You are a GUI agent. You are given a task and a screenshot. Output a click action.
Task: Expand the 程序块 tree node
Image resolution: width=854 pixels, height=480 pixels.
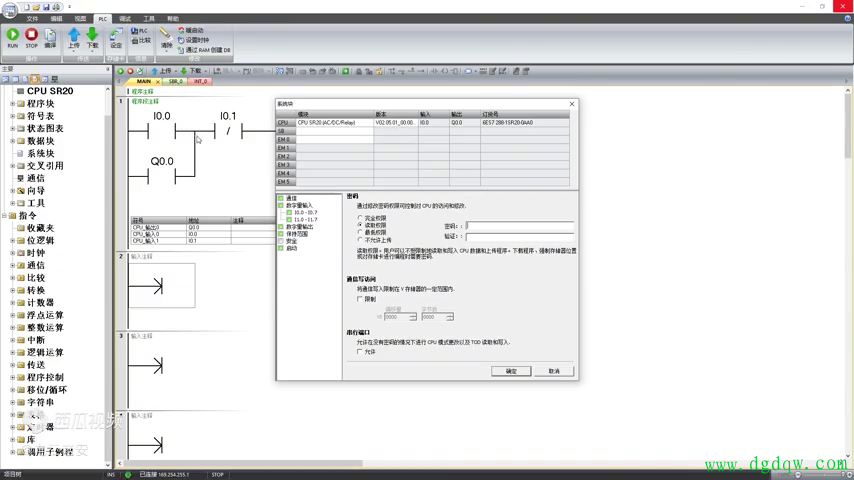(x=13, y=103)
